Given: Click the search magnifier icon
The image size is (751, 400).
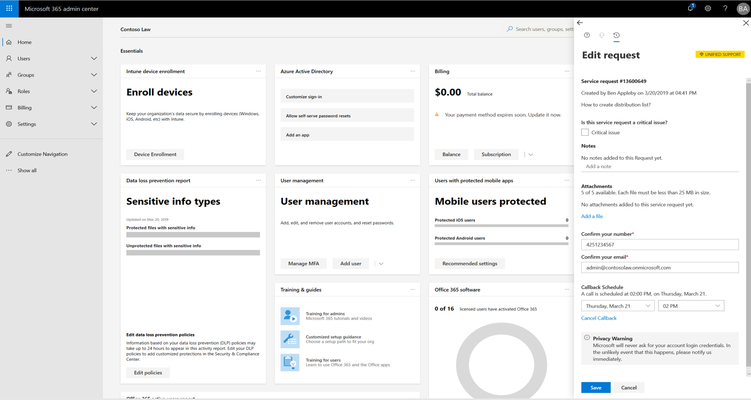Looking at the screenshot, I should click(x=510, y=29).
